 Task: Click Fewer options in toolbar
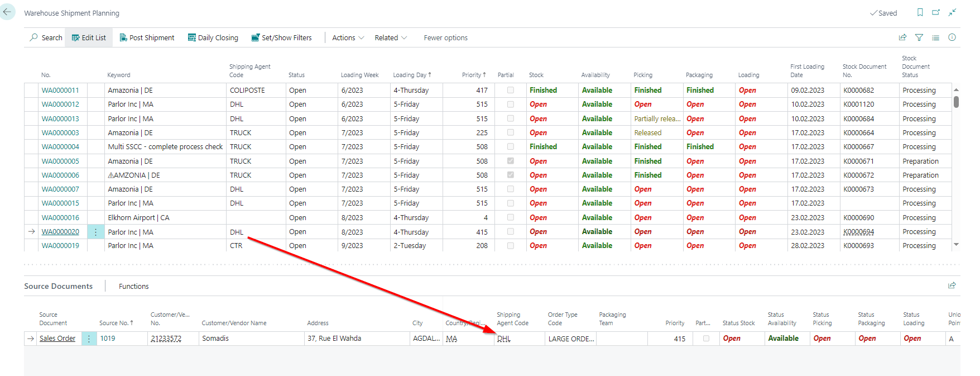point(445,37)
